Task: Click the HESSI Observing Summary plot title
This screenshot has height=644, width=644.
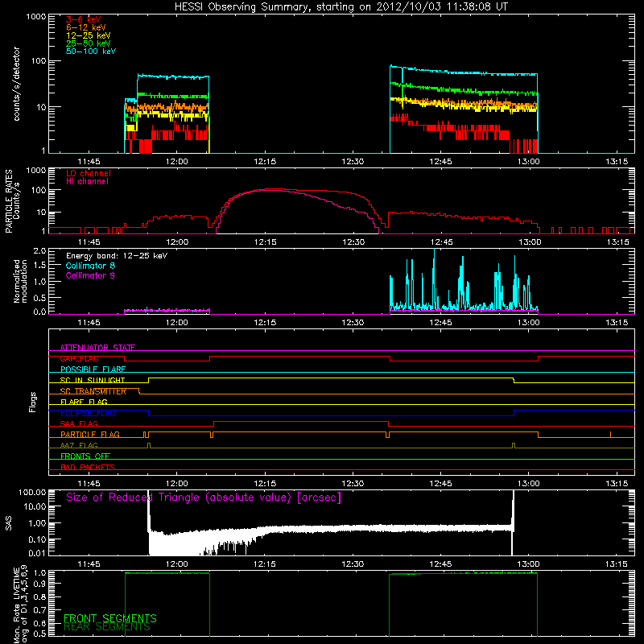Action: [x=341, y=6]
